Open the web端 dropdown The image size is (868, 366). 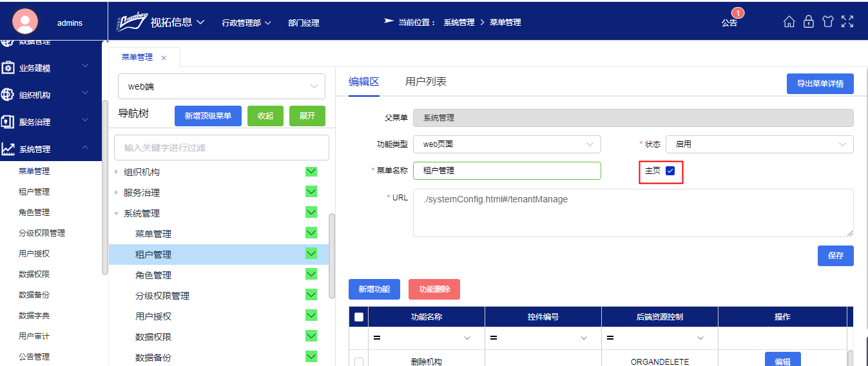pyautogui.click(x=222, y=86)
